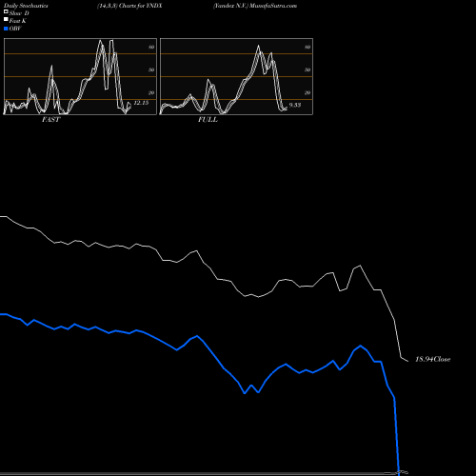Click the 80 level label in FAST chart
Viewport: 476px width, 476px height.
click(151, 47)
